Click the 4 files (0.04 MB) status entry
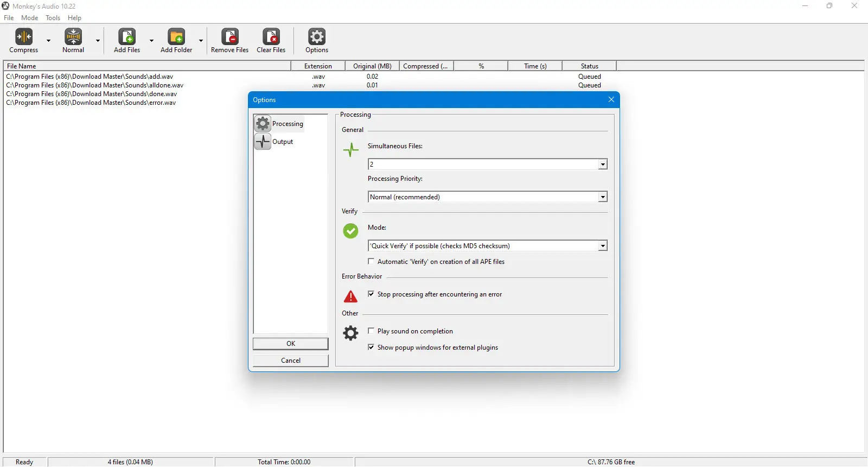868x467 pixels. [x=130, y=462]
